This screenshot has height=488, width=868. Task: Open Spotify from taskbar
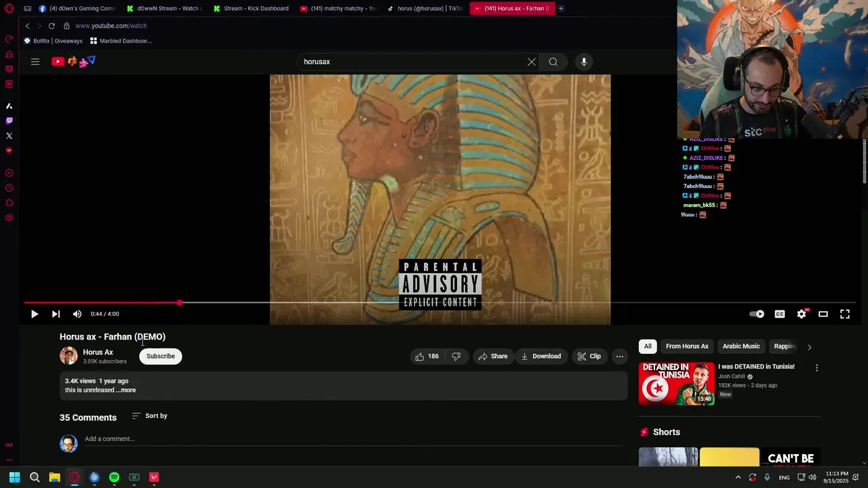(x=114, y=477)
